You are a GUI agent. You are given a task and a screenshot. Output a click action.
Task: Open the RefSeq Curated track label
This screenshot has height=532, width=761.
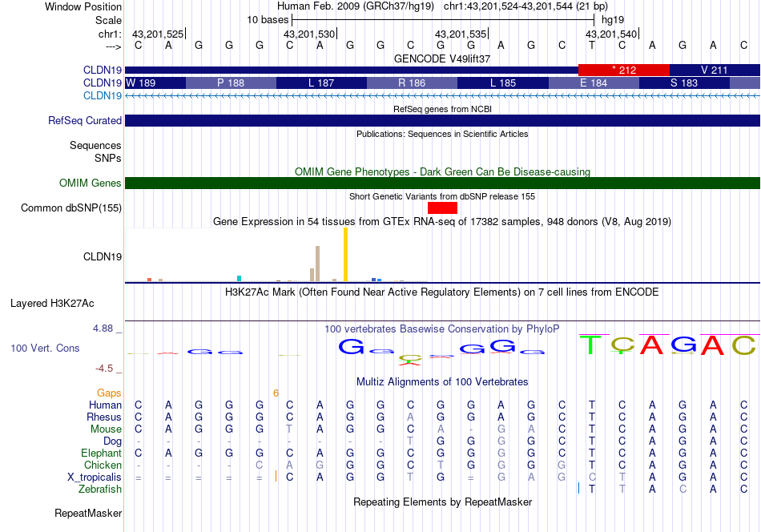pos(85,120)
